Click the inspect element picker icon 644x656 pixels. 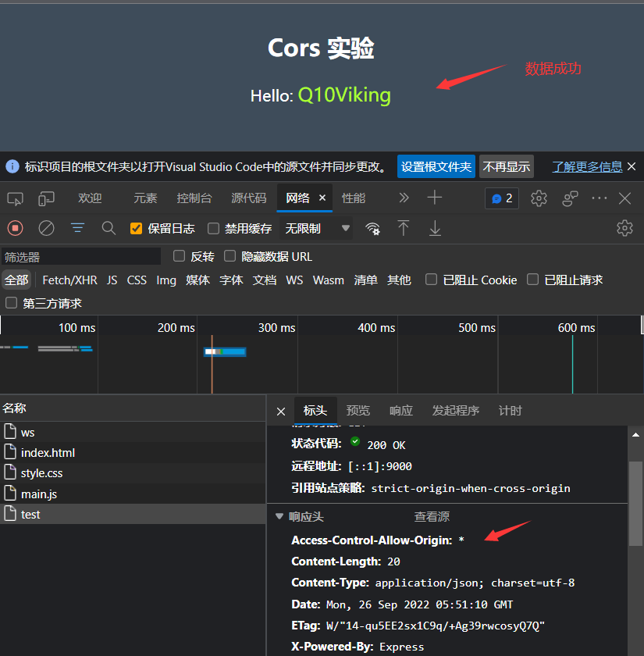tap(15, 198)
